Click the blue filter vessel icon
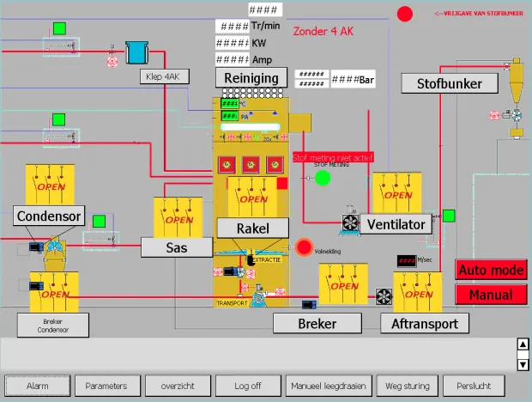Screen dimensions: 532x402 (x=136, y=52)
